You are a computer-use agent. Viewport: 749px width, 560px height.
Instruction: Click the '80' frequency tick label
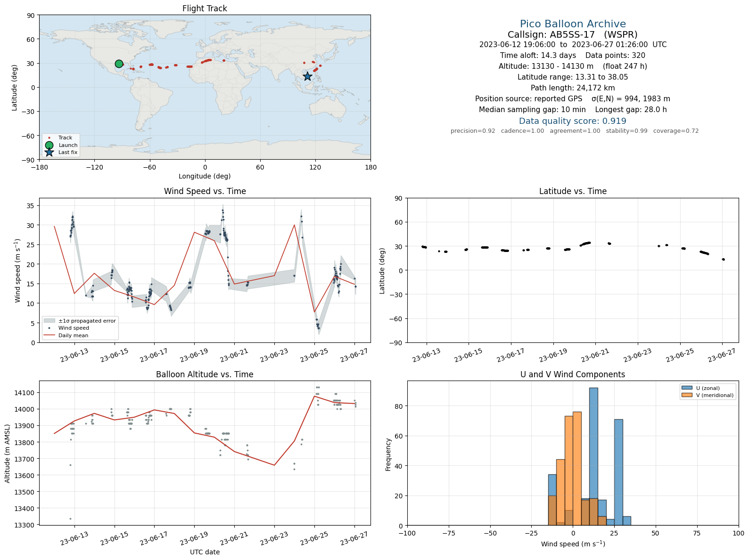399,406
